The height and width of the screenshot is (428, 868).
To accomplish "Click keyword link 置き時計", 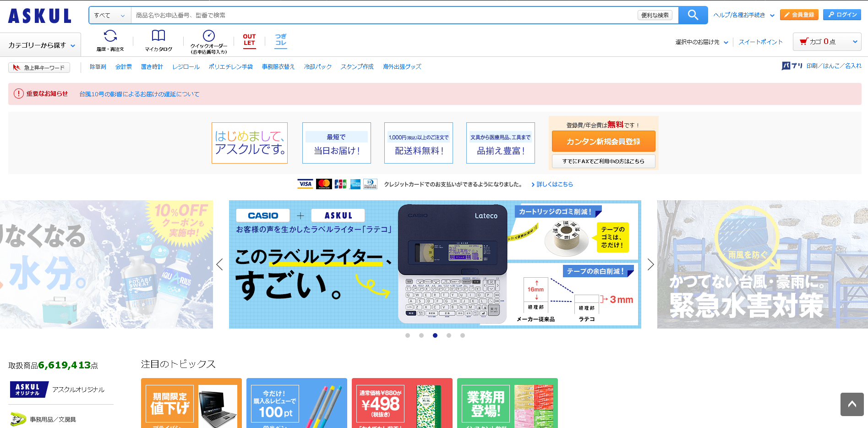I will (x=152, y=66).
